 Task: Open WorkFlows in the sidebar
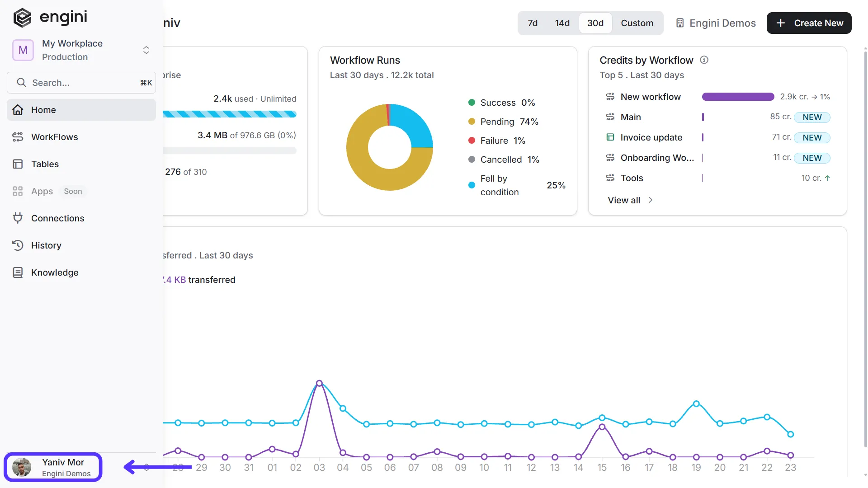click(81, 137)
